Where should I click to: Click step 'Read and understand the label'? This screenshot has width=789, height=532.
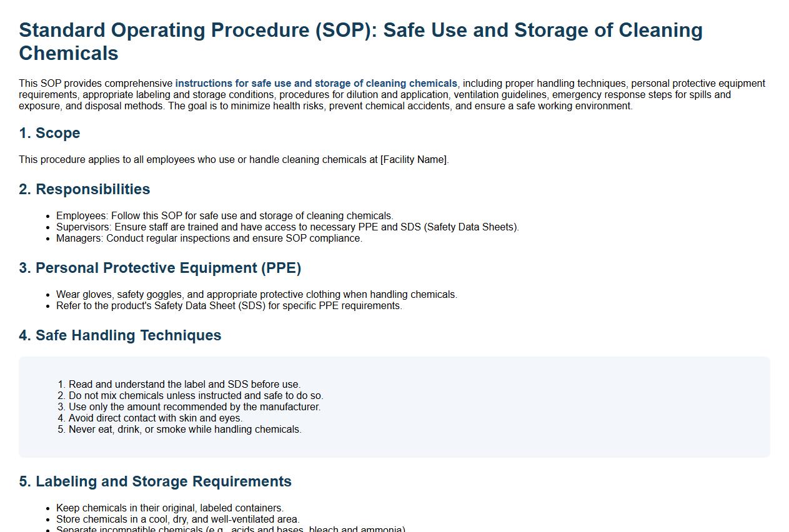coord(184,385)
